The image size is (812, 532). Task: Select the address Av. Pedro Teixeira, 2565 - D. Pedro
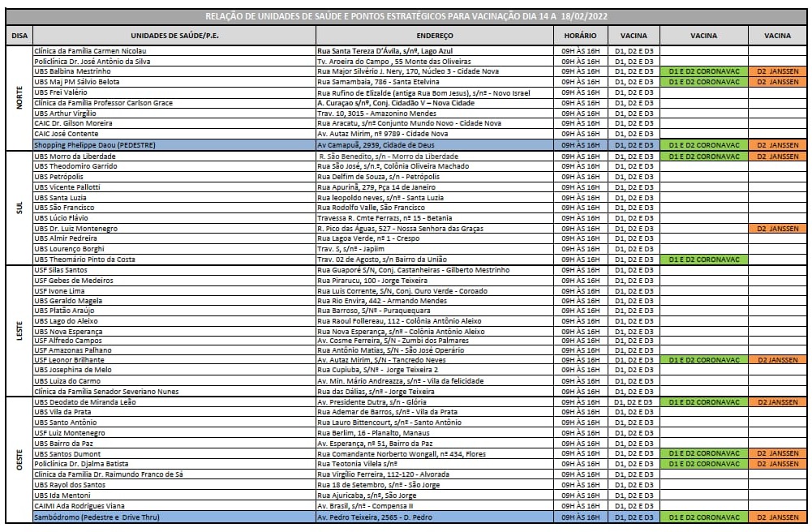[434, 517]
